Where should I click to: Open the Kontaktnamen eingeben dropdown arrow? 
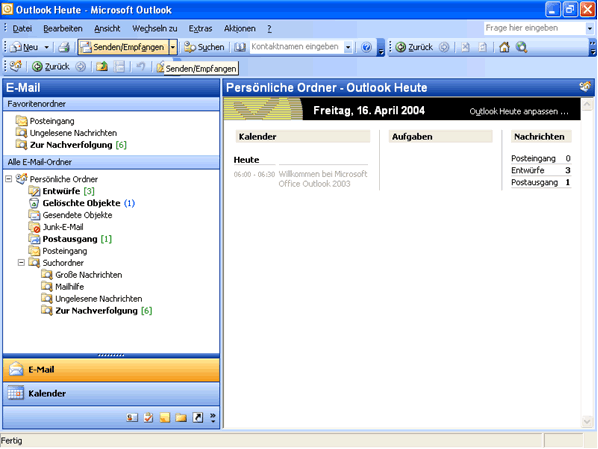[348, 47]
